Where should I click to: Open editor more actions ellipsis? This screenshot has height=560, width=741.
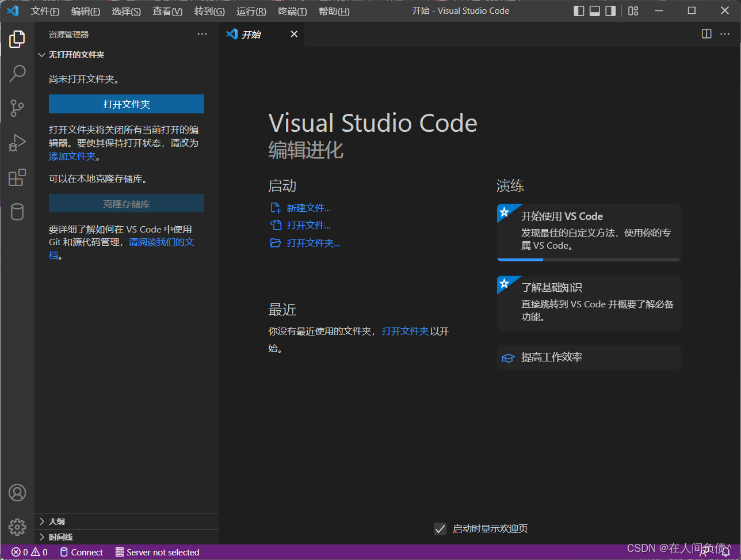click(x=725, y=34)
